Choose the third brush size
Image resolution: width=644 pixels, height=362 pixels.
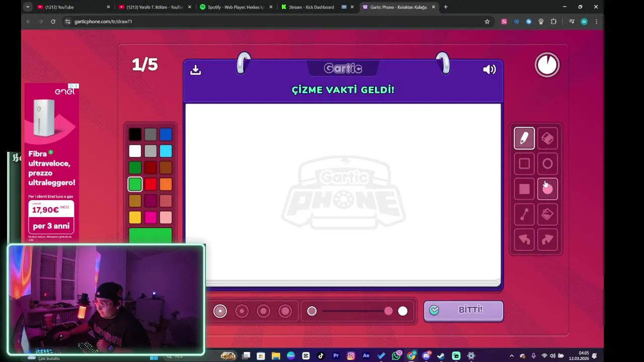[264, 311]
